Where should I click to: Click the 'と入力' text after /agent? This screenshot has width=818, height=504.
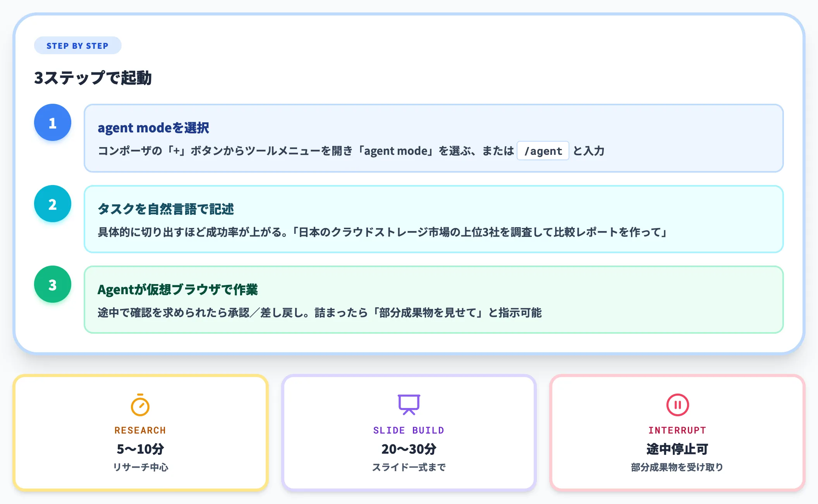[589, 151]
